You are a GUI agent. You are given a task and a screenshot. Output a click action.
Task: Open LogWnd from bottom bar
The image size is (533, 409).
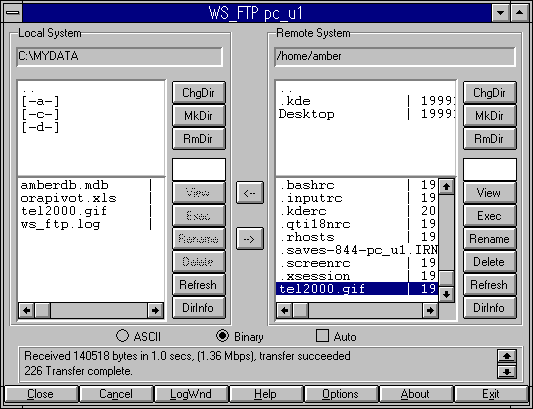click(x=191, y=394)
